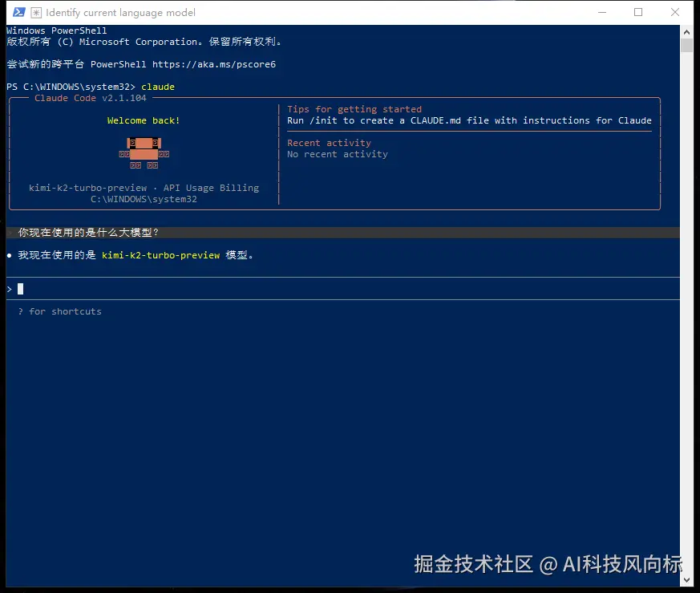Click the 'PS C:\WINDOWS\system32>' prompt

[x=71, y=87]
